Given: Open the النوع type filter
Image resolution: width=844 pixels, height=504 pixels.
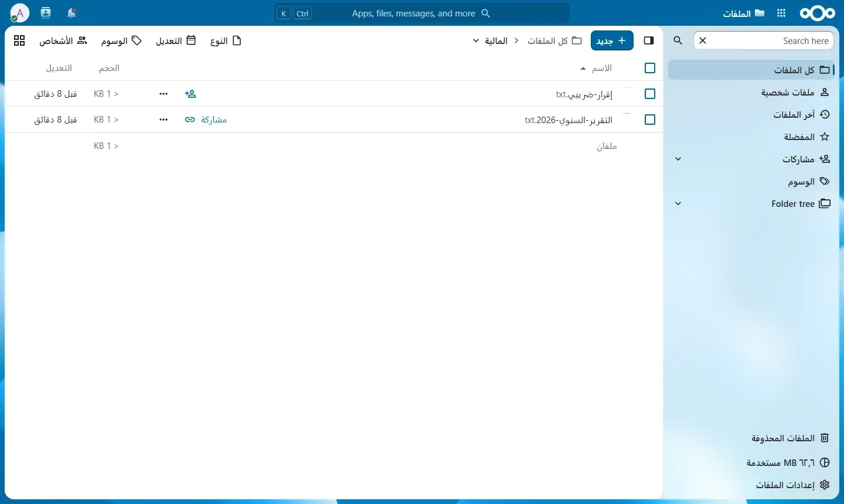Looking at the screenshot, I should [226, 40].
